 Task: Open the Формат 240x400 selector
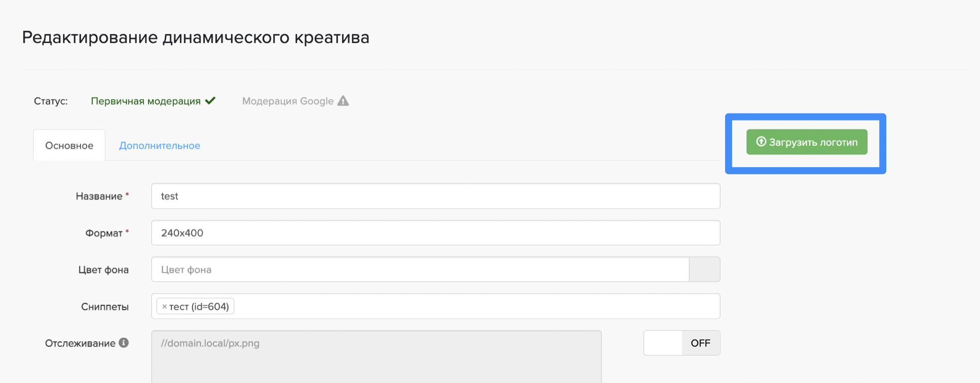[x=435, y=233]
